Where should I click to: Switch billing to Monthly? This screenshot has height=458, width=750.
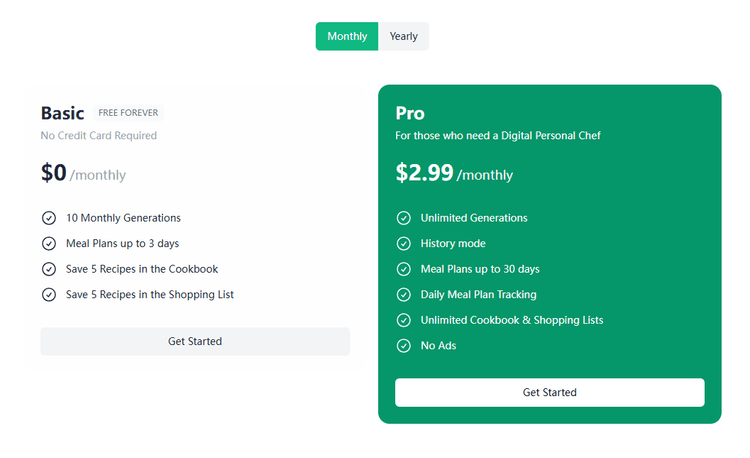click(347, 36)
